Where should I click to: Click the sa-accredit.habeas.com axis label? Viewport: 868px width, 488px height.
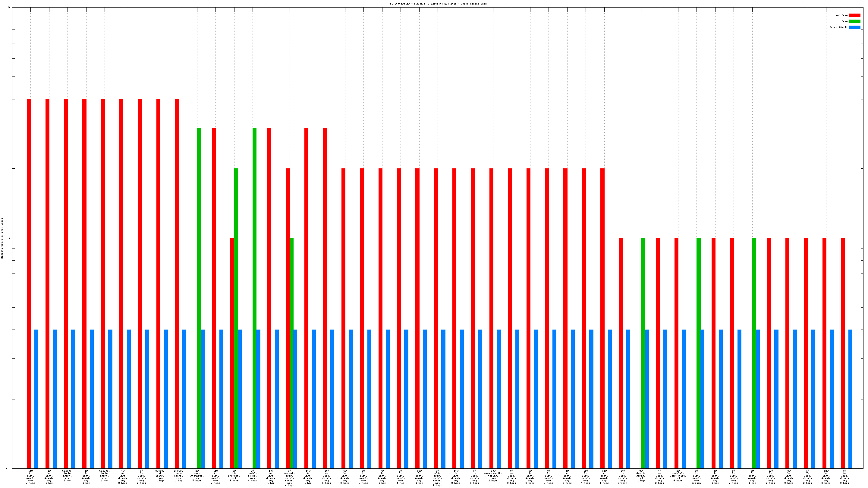click(493, 476)
